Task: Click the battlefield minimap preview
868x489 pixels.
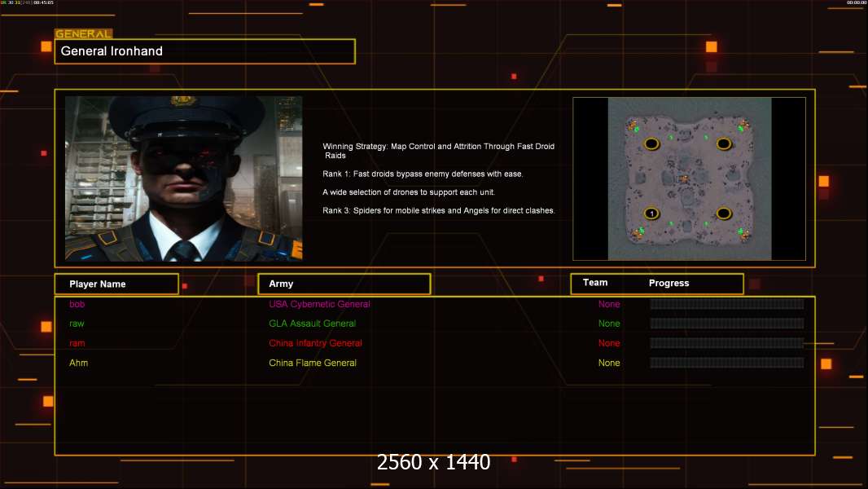Action: click(x=689, y=178)
